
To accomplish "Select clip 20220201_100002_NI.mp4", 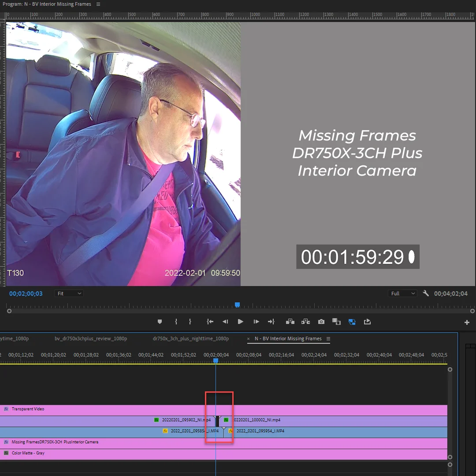I will click(x=334, y=421).
